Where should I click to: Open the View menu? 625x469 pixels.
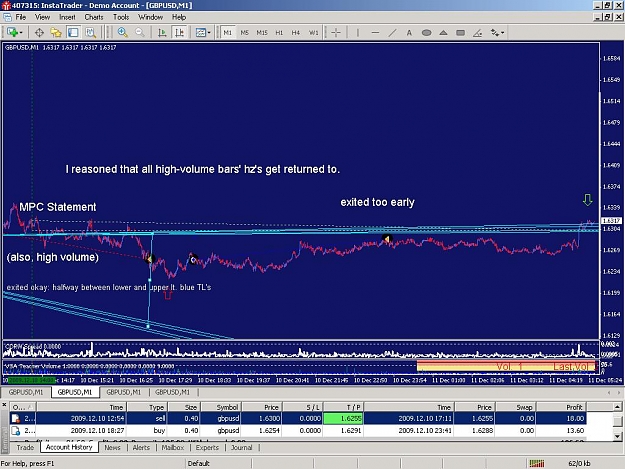42,17
